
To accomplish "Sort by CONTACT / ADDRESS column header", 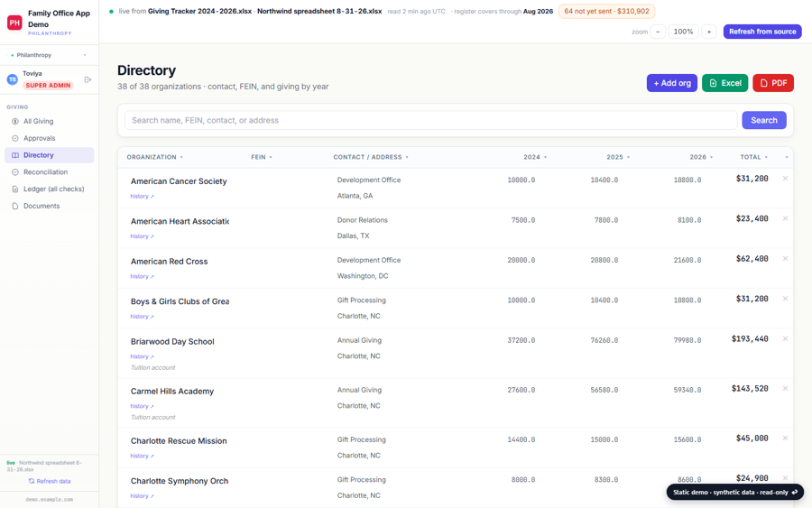I will [370, 157].
